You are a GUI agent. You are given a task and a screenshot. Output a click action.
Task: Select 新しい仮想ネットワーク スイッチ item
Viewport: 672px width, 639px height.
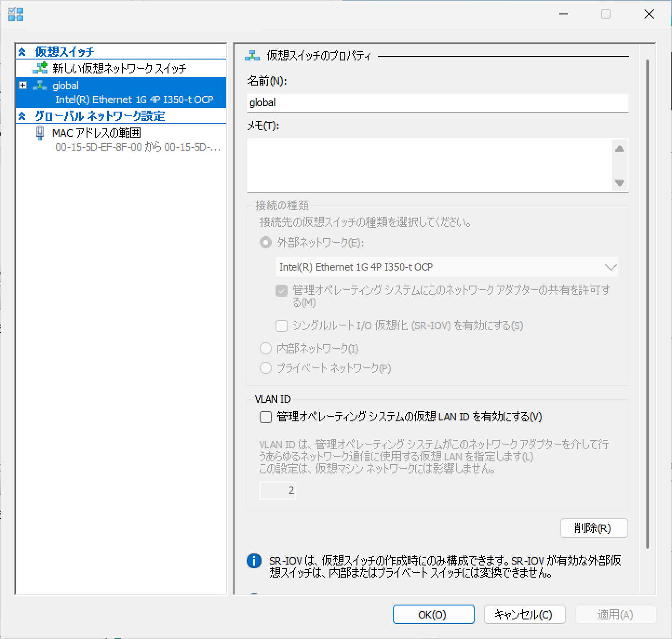point(119,68)
